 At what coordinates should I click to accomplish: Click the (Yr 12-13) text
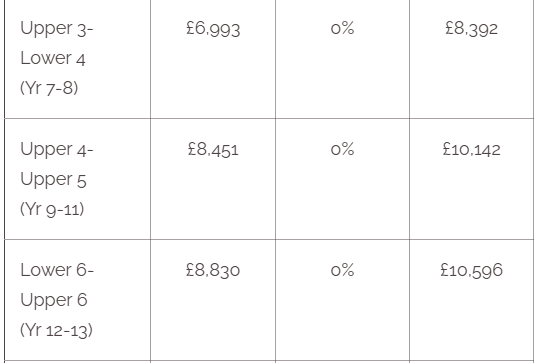pos(56,330)
